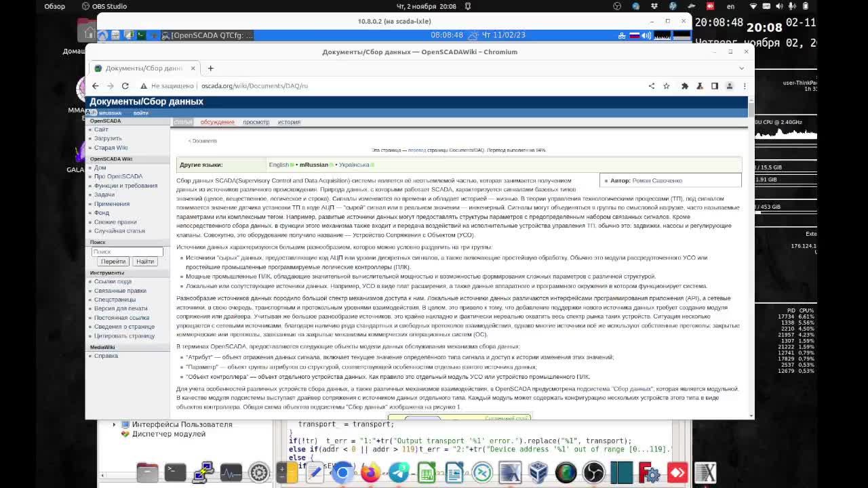Open Функции и требования sidebar link

click(x=125, y=186)
